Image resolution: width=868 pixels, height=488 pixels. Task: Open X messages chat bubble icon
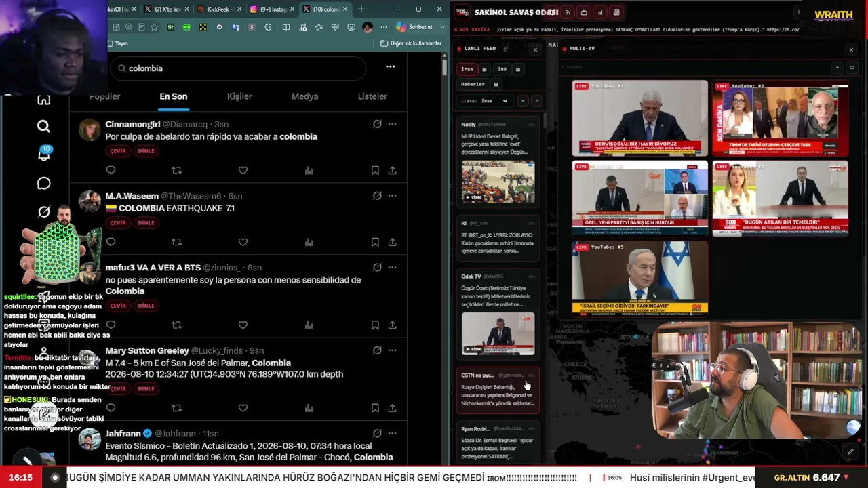click(43, 184)
